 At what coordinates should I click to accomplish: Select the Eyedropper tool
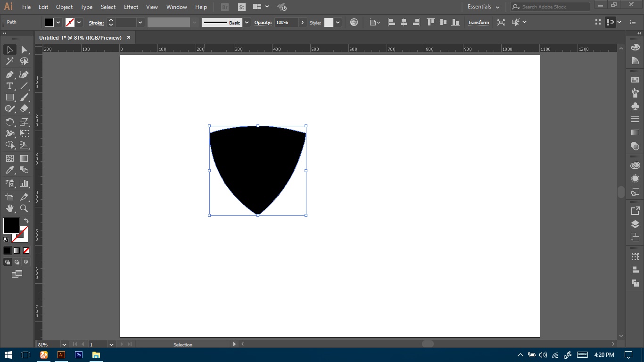pos(9,170)
